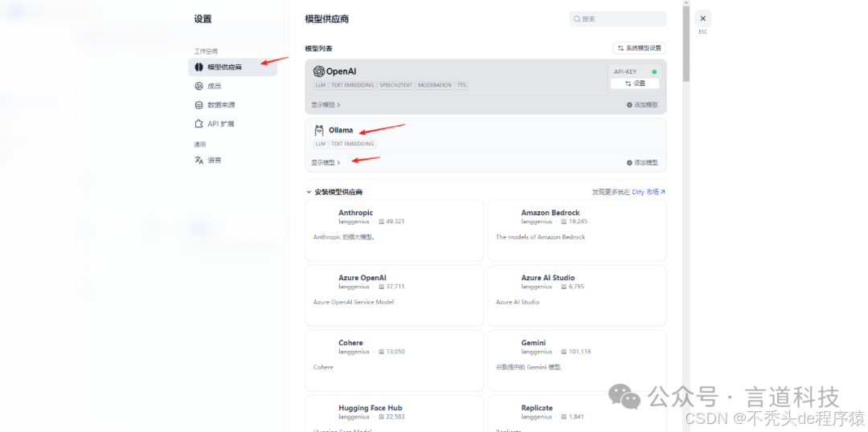Open the 语言 settings menu item
The image size is (868, 432).
232,161
